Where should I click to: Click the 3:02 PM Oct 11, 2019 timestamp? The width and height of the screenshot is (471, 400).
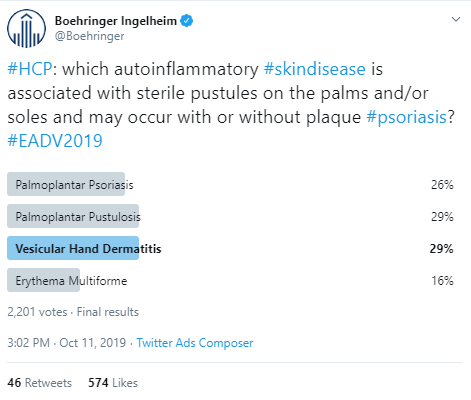(67, 343)
